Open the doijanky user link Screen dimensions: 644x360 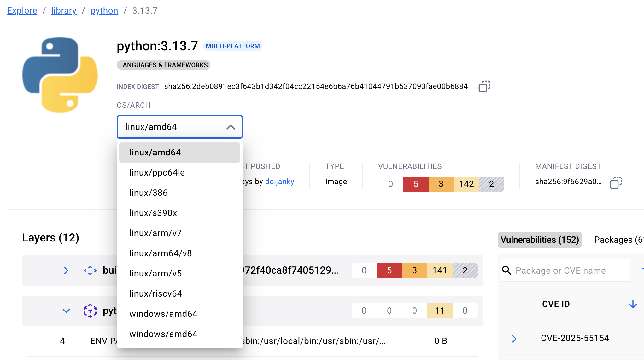click(279, 182)
